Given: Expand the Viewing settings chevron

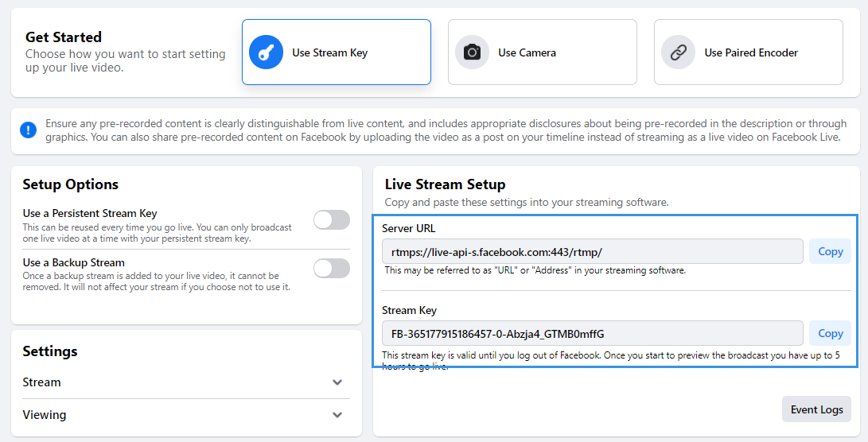Looking at the screenshot, I should click(x=337, y=415).
